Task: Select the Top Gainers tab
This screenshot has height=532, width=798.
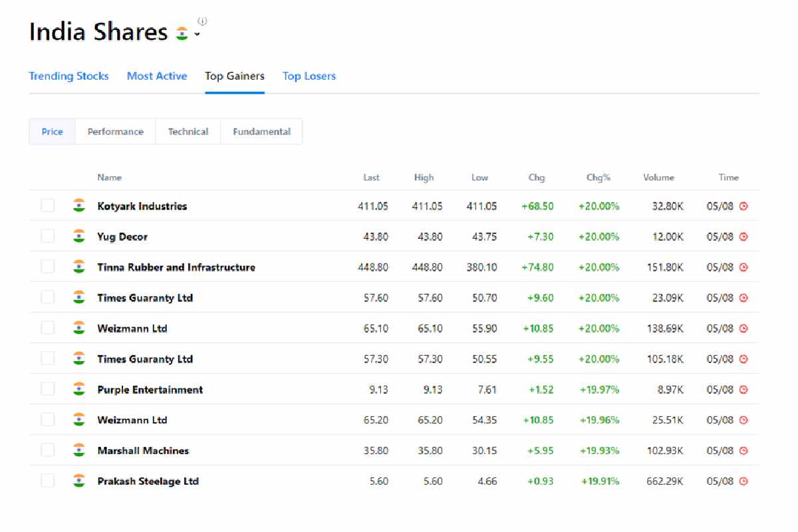Action: [x=235, y=76]
